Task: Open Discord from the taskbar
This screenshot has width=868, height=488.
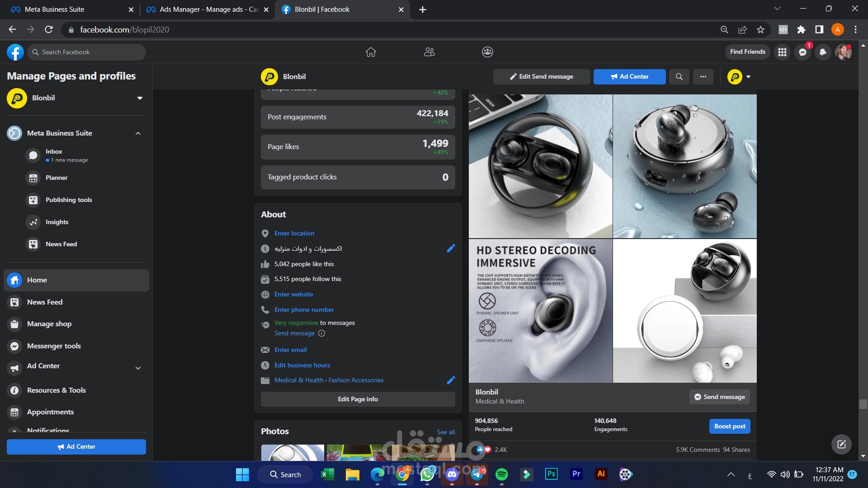Action: coord(452,474)
